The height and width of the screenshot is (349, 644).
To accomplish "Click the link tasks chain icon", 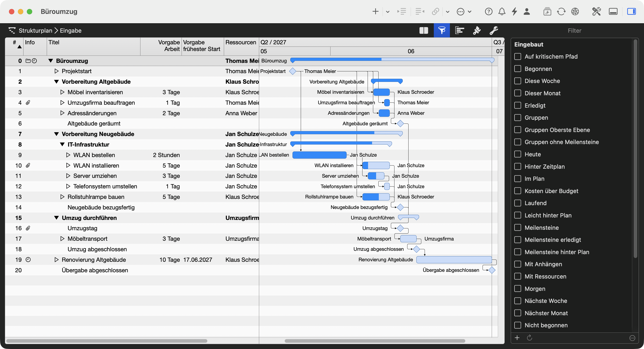I will [x=436, y=11].
